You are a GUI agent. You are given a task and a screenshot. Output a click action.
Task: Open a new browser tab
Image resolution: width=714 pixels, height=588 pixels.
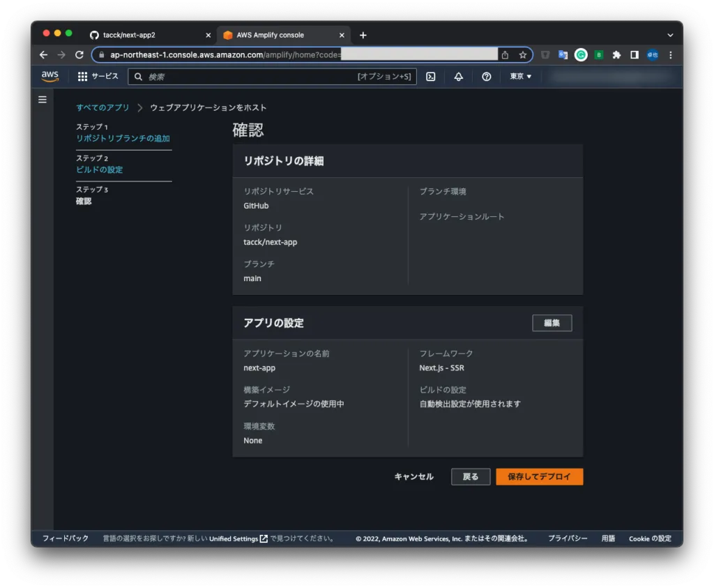[x=363, y=35]
